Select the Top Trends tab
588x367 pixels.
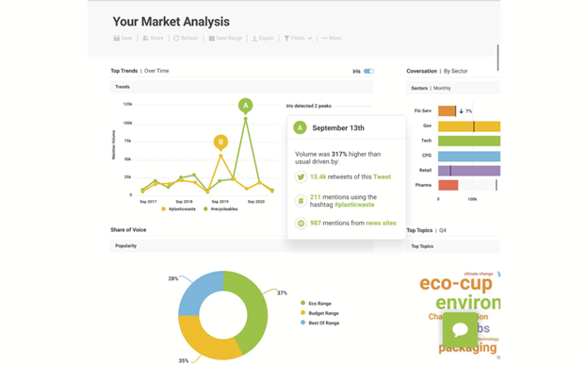[x=124, y=71]
